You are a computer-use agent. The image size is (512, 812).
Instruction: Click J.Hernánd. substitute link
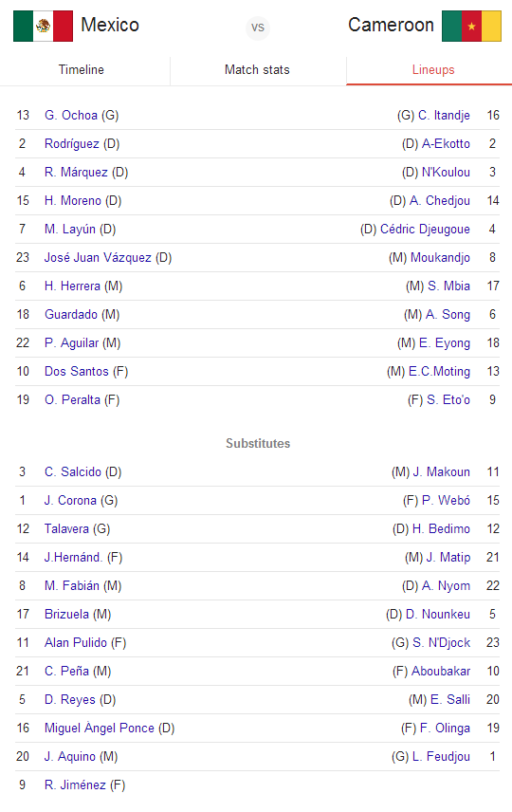74,557
